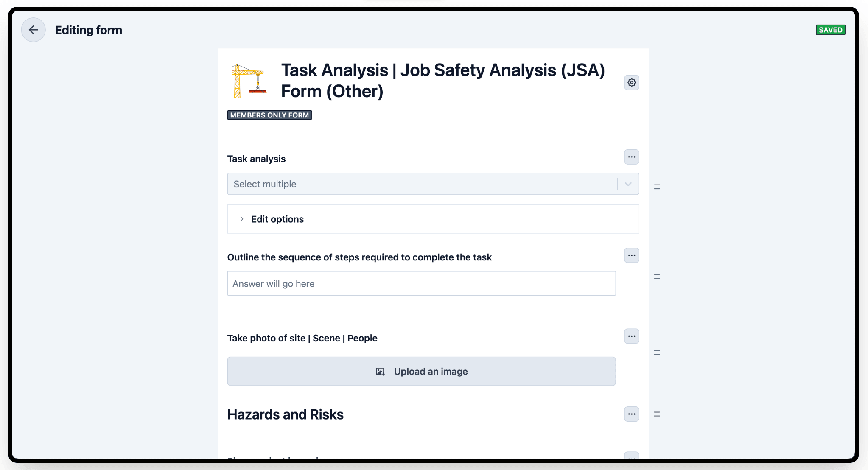Open form settings gear icon
This screenshot has height=470, width=868.
tap(632, 82)
